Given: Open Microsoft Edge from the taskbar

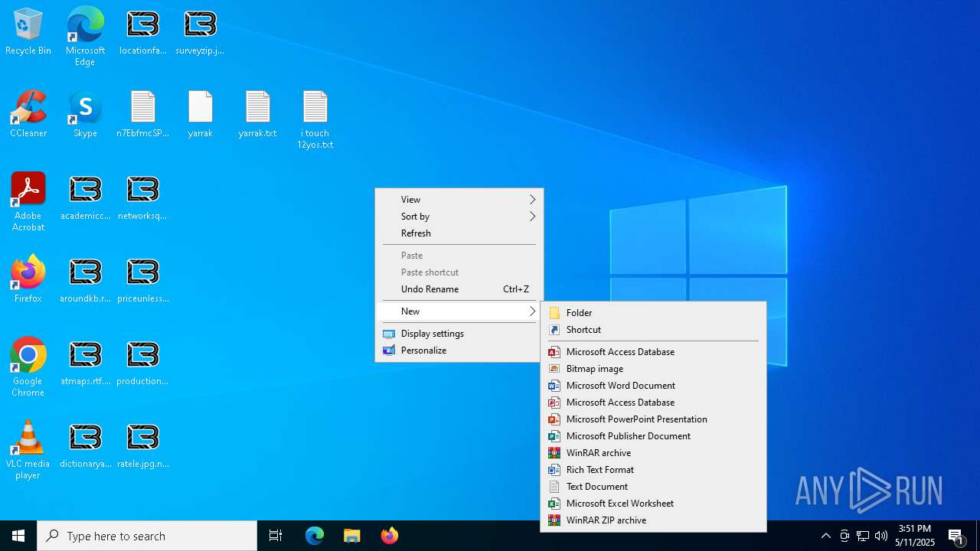Looking at the screenshot, I should [315, 536].
